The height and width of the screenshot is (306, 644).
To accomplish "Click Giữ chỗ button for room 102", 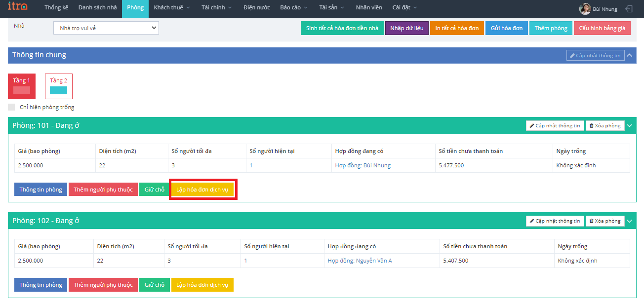I will tap(155, 285).
